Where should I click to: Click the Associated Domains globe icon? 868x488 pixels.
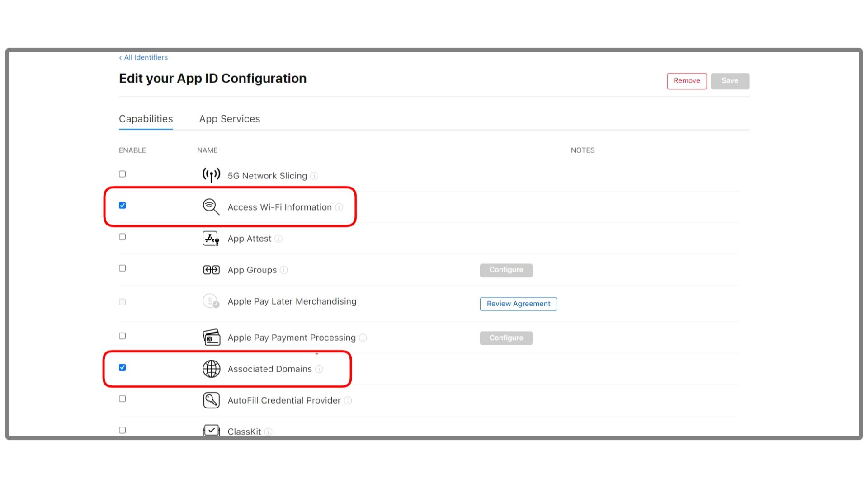[211, 369]
